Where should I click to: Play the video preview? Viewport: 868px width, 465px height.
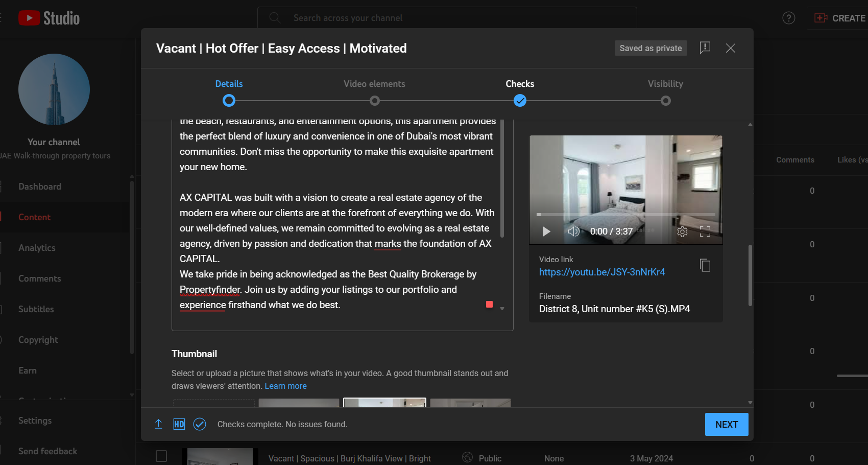click(546, 231)
